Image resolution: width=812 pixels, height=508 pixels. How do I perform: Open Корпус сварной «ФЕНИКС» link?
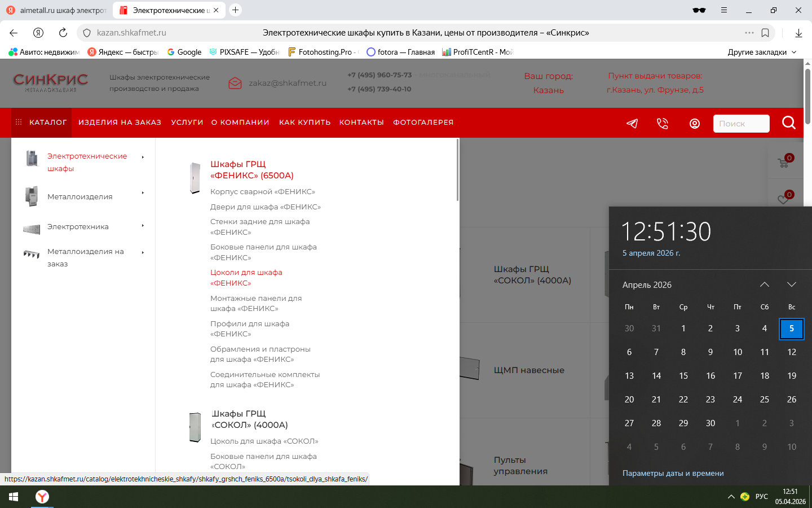click(x=263, y=192)
